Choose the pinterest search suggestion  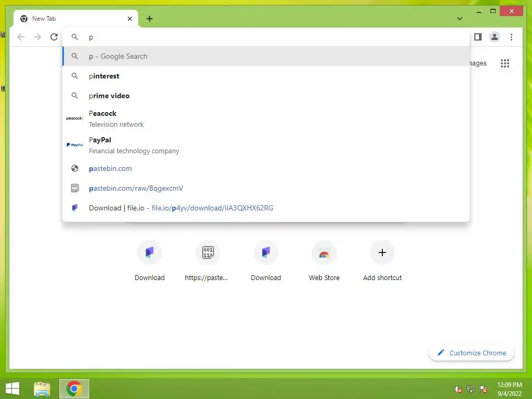click(266, 76)
